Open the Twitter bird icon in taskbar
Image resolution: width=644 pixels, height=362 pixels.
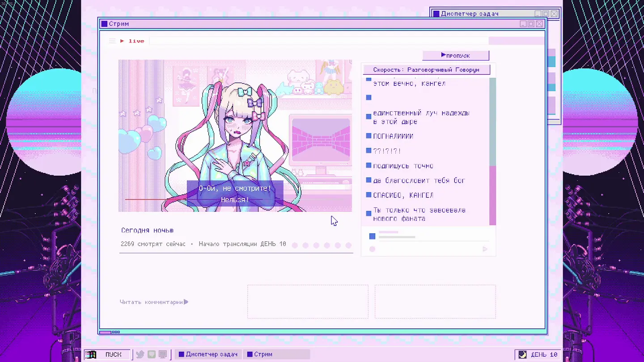pyautogui.click(x=140, y=354)
